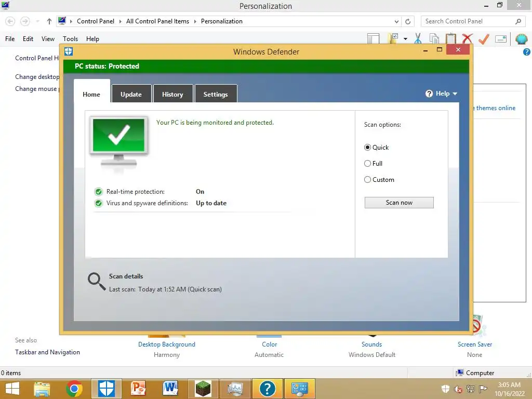Image resolution: width=532 pixels, height=399 pixels.
Task: Click the Taskbar and Navigation link
Action: (x=47, y=352)
